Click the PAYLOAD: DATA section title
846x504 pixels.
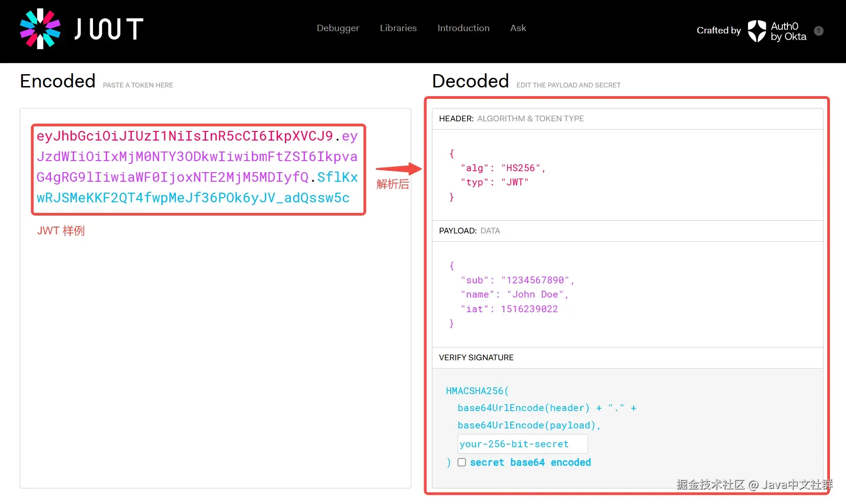click(469, 231)
